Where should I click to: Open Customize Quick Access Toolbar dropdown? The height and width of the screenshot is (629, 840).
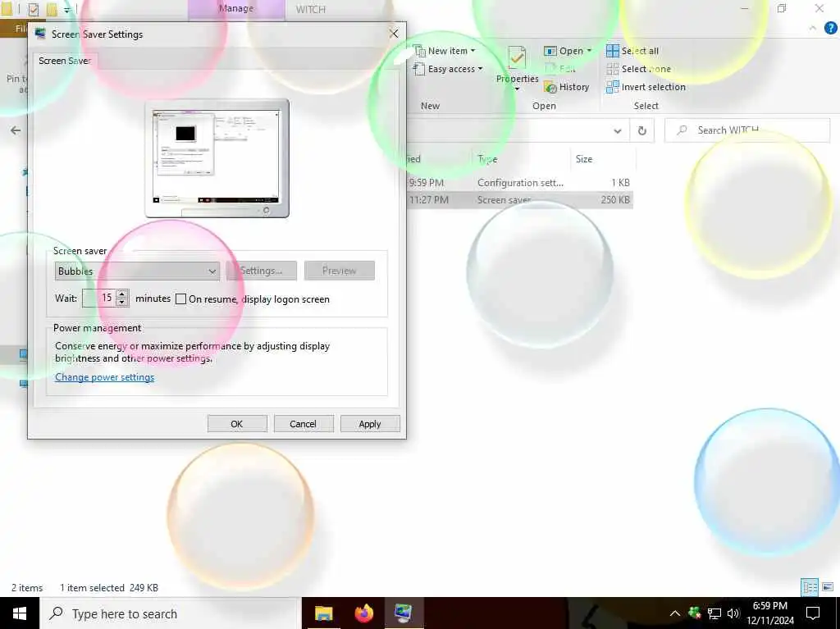pos(67,9)
